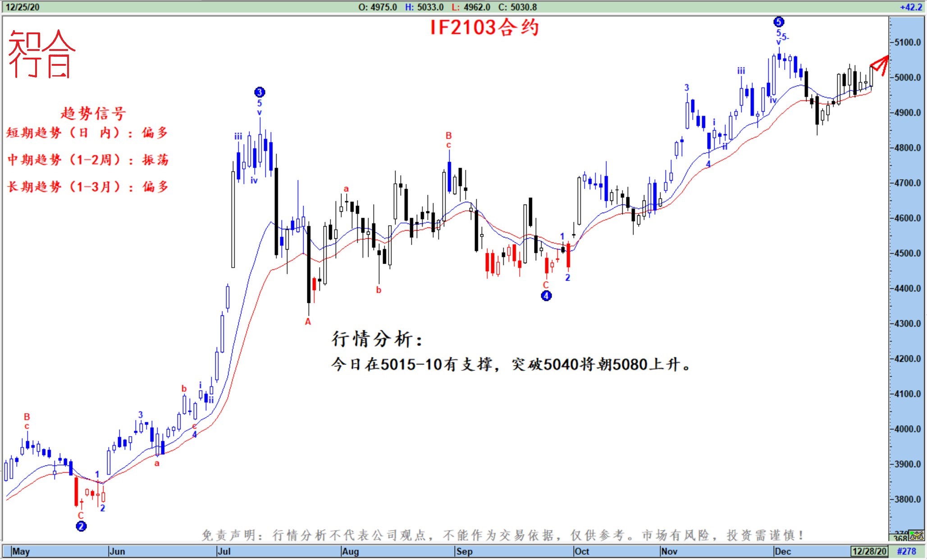Click the red 智合 logo

point(41,55)
